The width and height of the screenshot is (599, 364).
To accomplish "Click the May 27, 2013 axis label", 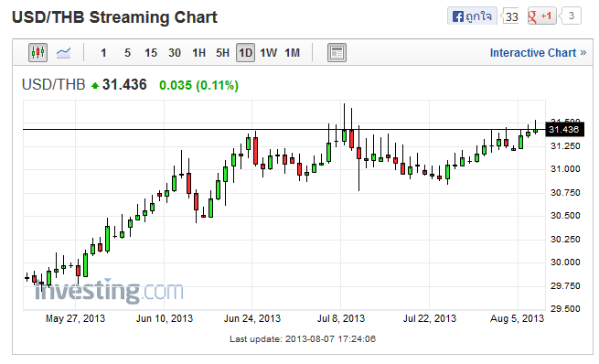I will click(75, 318).
